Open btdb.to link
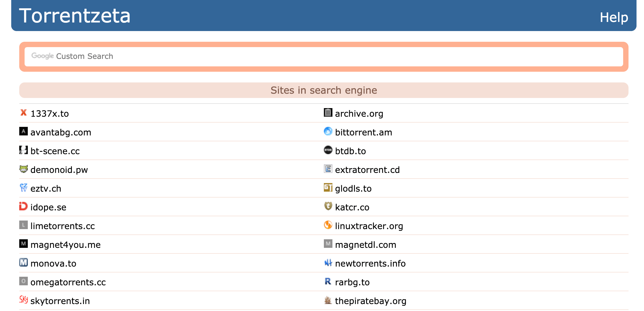644x311 pixels. pos(351,151)
